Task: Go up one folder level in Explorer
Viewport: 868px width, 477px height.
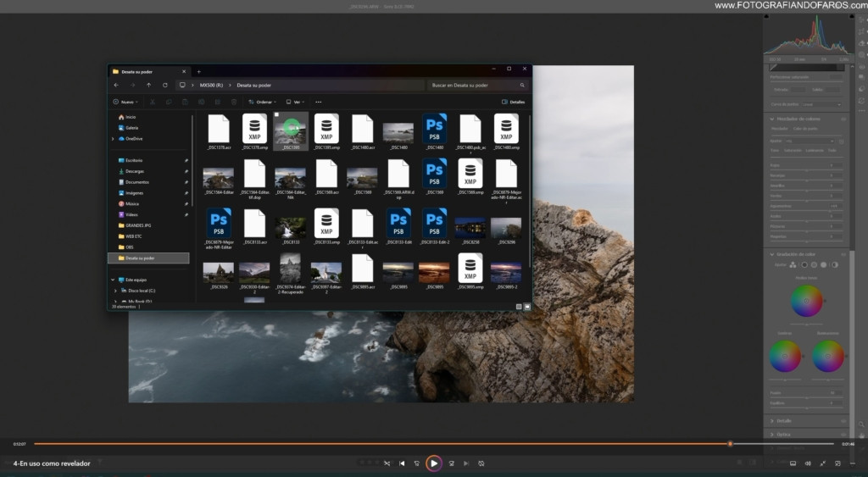Action: pos(149,86)
